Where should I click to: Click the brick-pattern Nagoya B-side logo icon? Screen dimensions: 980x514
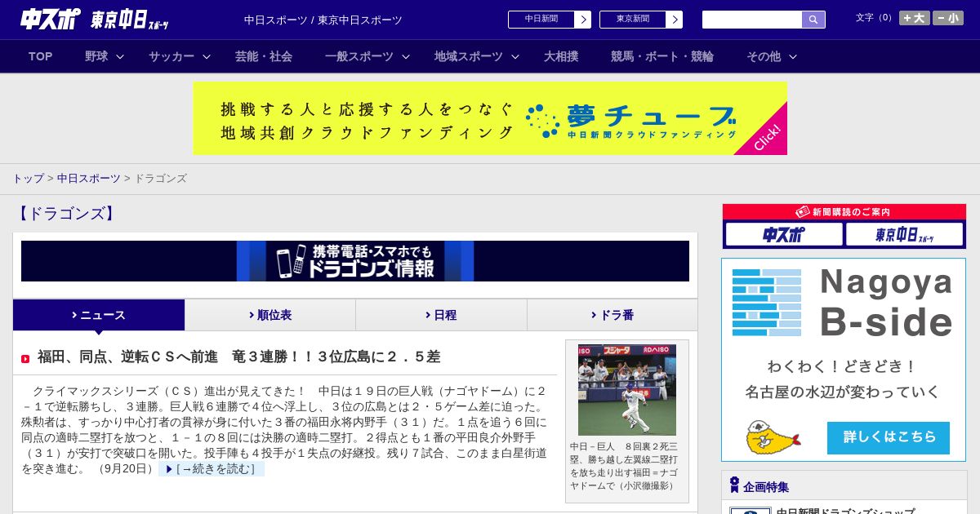click(x=767, y=302)
